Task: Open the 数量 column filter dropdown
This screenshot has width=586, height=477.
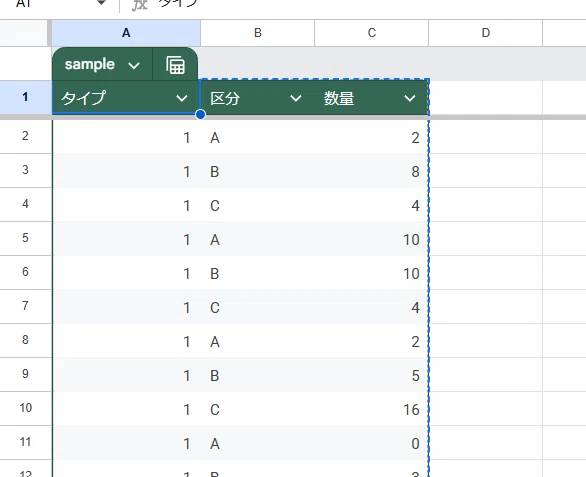Action: [410, 98]
